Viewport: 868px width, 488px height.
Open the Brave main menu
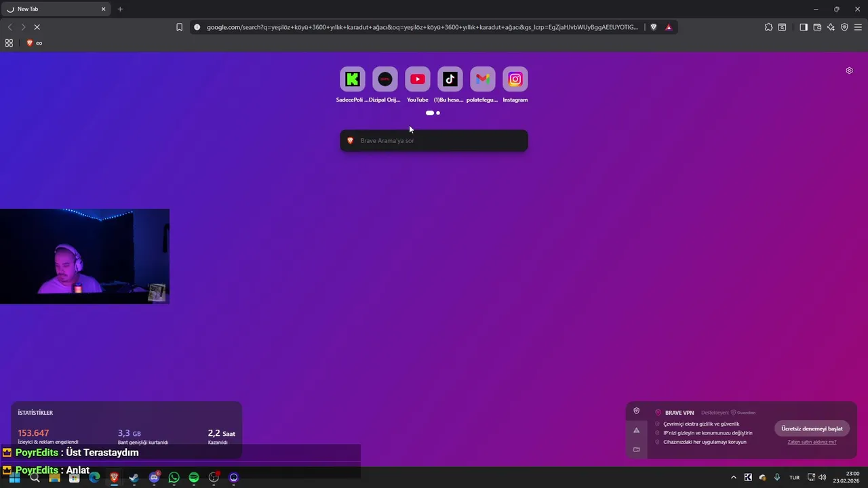(x=858, y=27)
